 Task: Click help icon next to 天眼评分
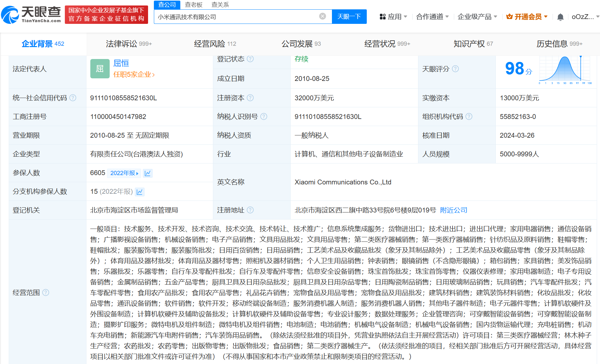coord(455,69)
